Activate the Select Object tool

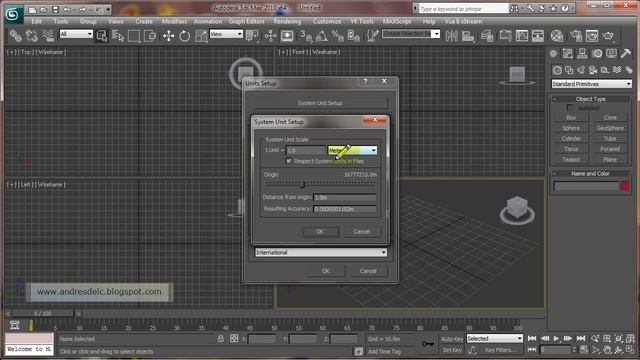coord(102,36)
